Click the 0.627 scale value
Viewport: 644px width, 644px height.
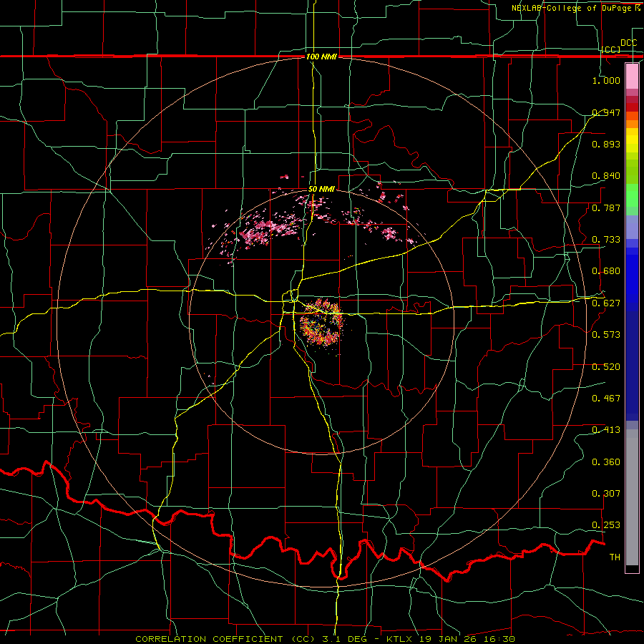[606, 303]
